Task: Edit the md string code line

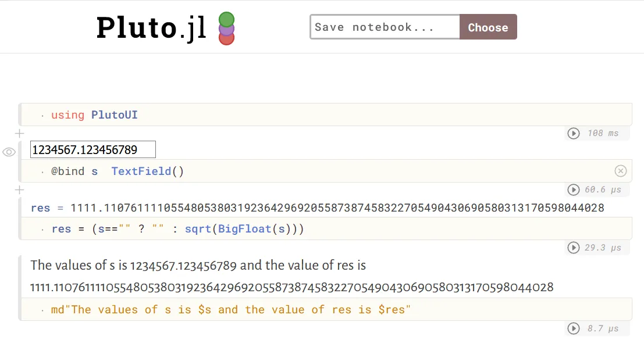Action: [x=231, y=310]
